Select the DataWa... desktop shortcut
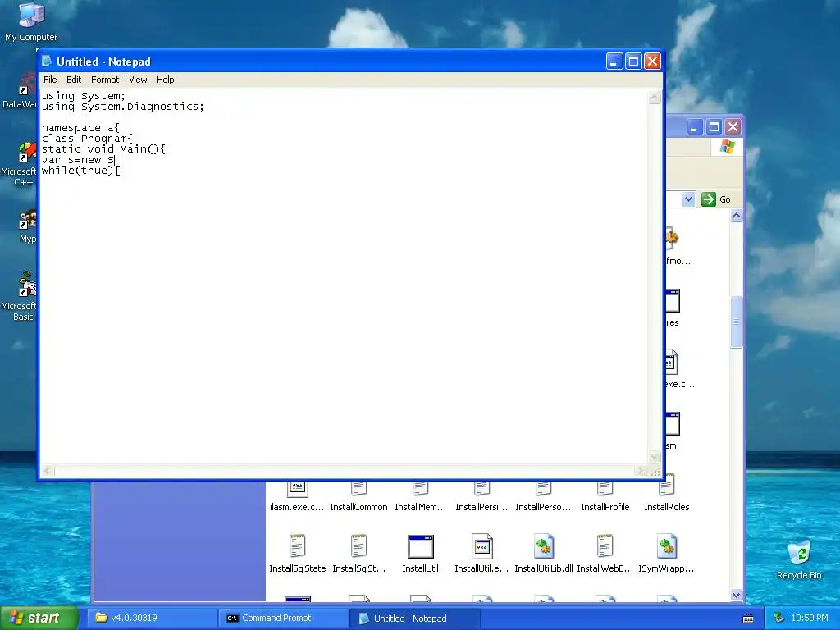The height and width of the screenshot is (630, 840). [x=21, y=92]
